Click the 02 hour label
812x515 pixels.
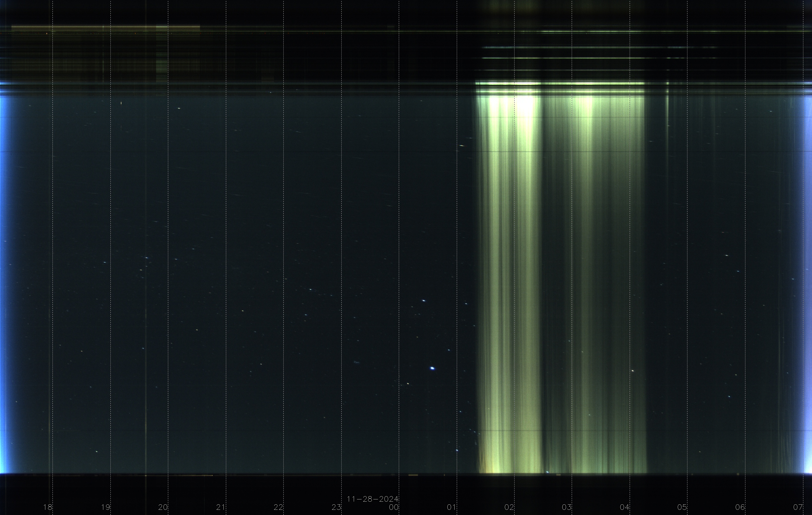click(x=509, y=507)
